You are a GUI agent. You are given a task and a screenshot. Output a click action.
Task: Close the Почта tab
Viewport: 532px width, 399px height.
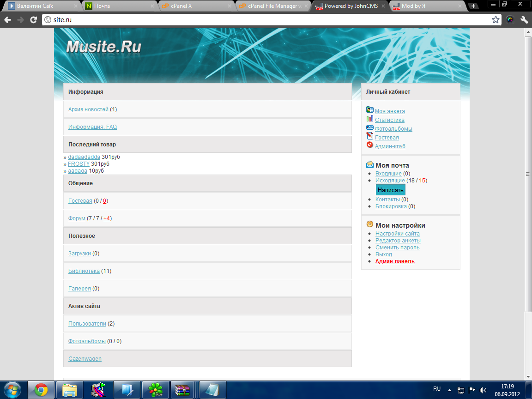pos(152,6)
